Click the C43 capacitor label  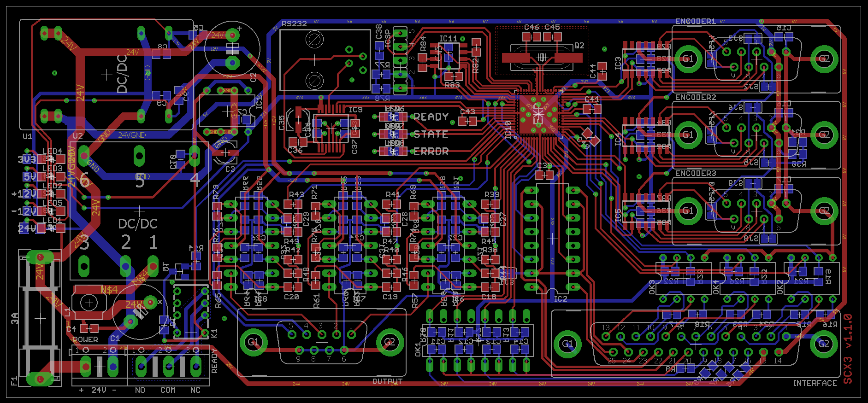(x=467, y=111)
